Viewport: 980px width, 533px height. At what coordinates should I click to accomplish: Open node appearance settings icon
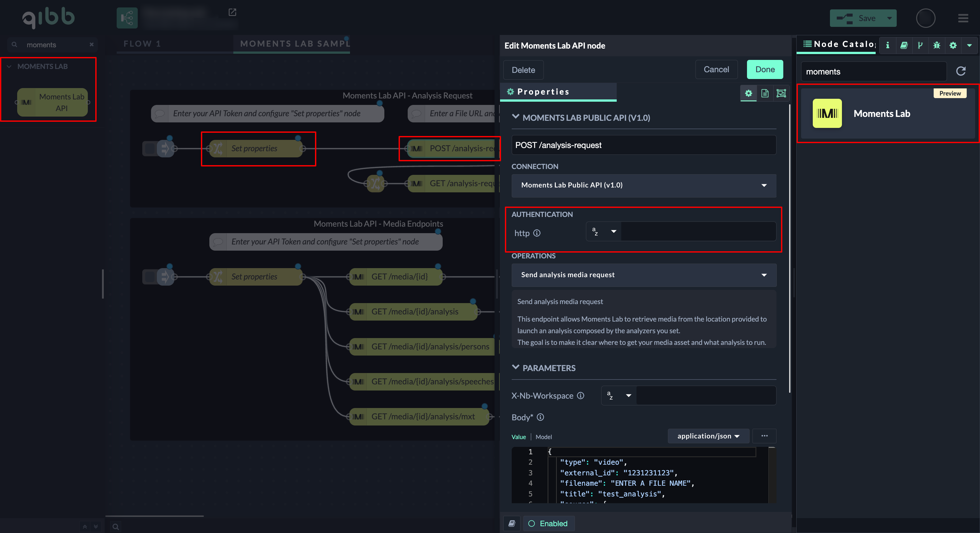tap(781, 93)
